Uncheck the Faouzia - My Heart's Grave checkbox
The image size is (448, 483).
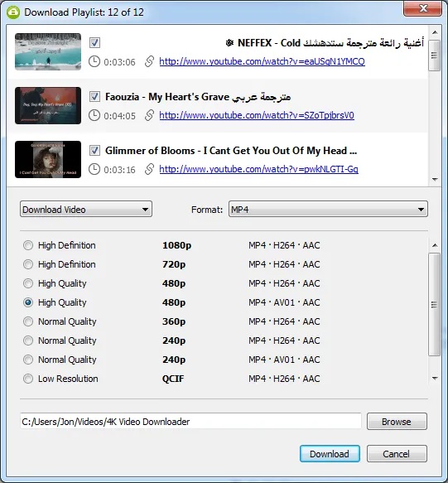point(94,96)
